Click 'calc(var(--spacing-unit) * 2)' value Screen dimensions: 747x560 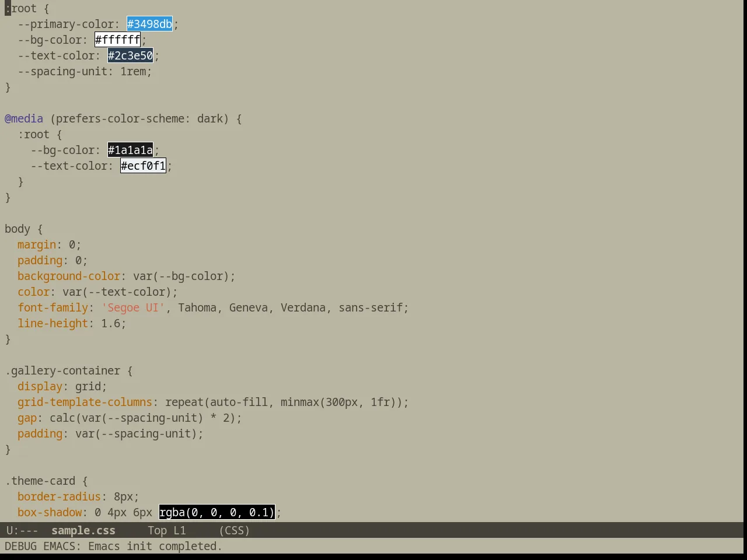click(142, 418)
